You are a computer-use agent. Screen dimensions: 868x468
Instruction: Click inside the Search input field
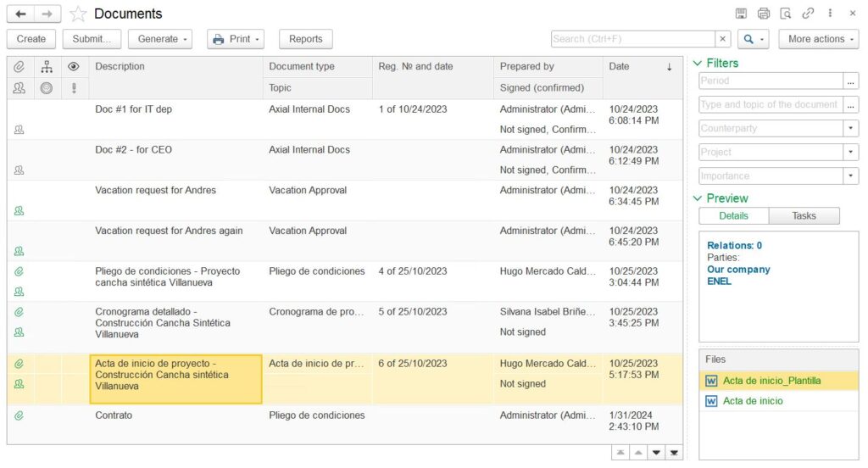click(x=632, y=39)
